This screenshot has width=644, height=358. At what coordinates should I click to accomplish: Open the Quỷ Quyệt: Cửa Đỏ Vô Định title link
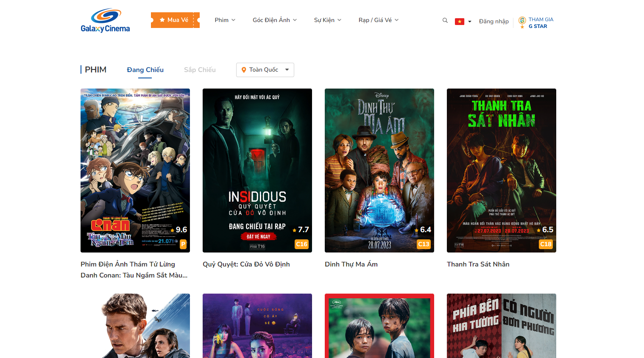tap(246, 264)
